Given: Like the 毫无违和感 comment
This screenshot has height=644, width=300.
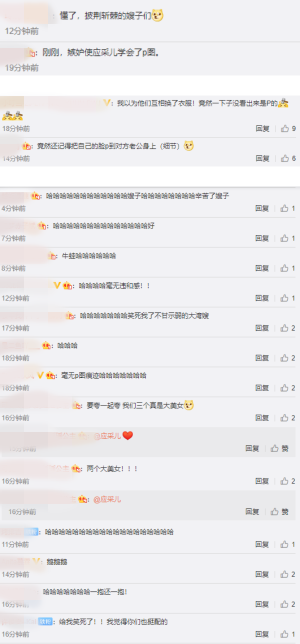Looking at the screenshot, I should (288, 298).
